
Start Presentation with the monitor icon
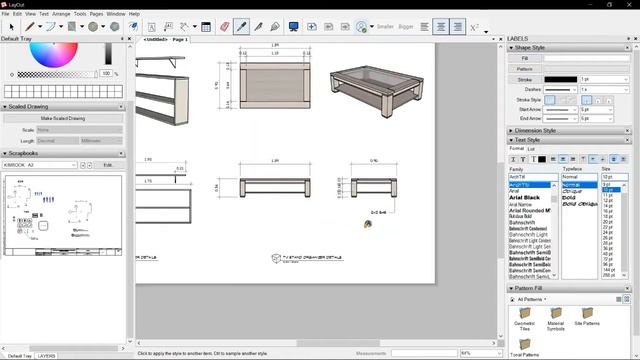[293, 27]
